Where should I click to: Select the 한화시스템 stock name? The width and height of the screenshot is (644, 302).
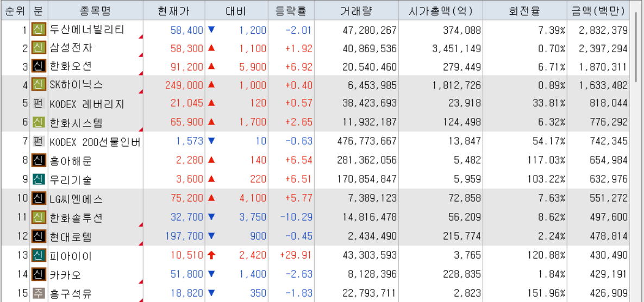click(x=76, y=123)
